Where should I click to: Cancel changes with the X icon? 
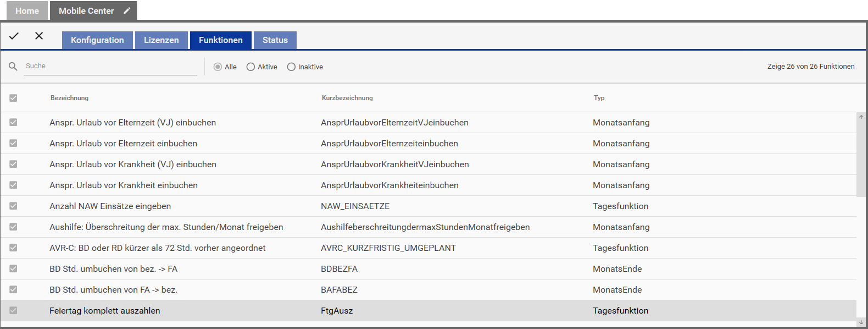pos(39,36)
